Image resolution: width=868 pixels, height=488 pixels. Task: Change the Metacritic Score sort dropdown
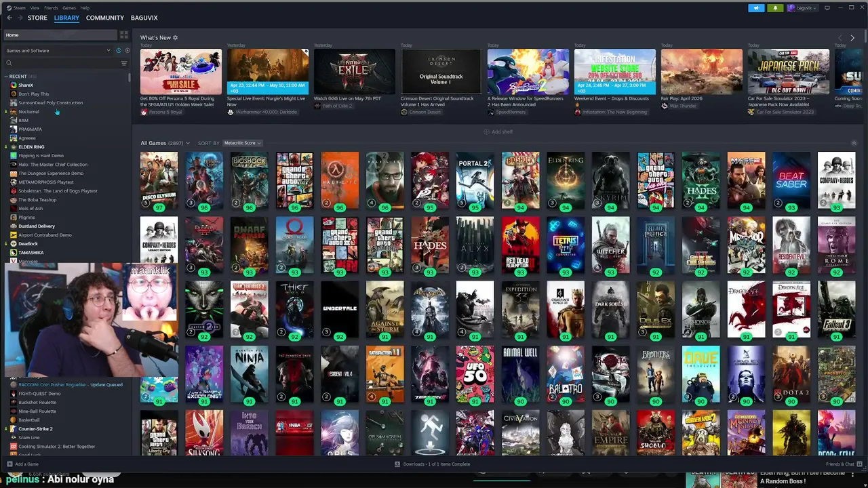(242, 143)
